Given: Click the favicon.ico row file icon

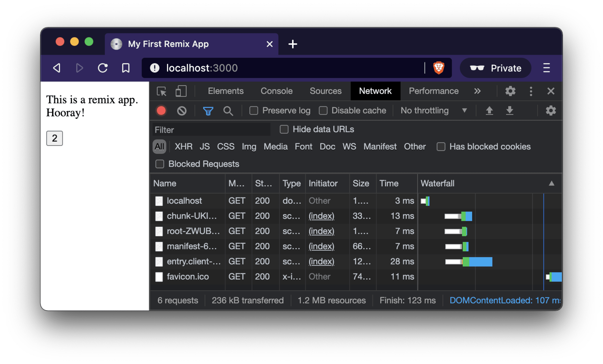Looking at the screenshot, I should [159, 277].
